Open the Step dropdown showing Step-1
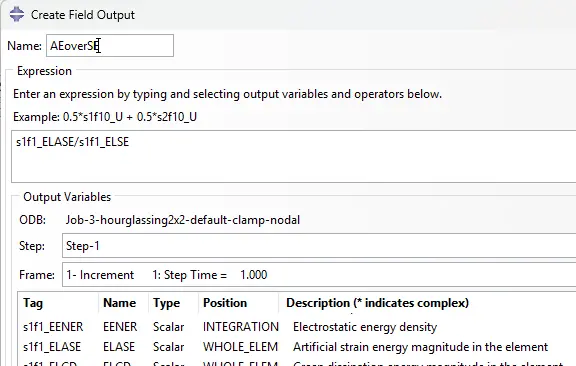The width and height of the screenshot is (576, 366). pyautogui.click(x=319, y=245)
